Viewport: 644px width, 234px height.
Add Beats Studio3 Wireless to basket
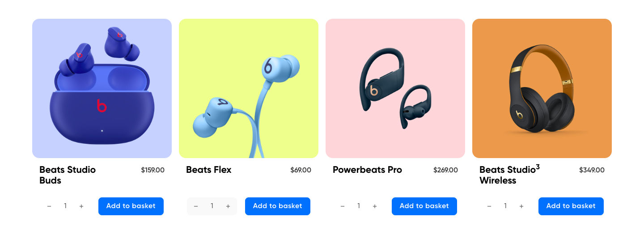coord(571,206)
